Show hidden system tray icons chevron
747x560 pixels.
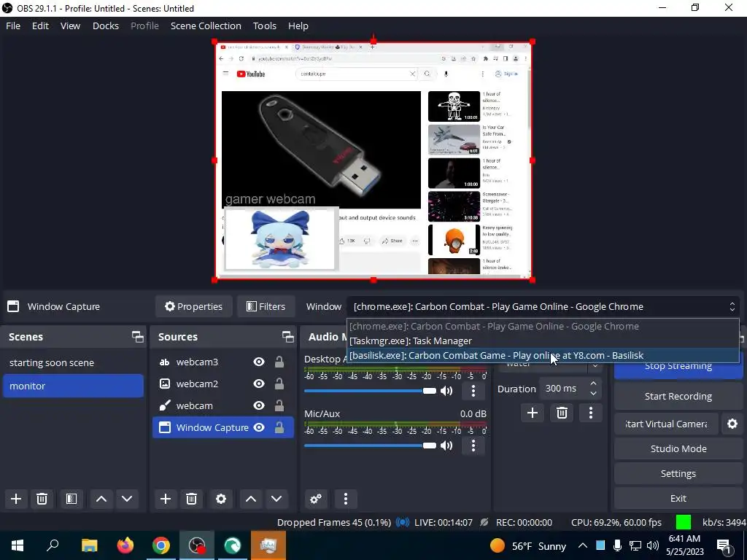point(583,545)
